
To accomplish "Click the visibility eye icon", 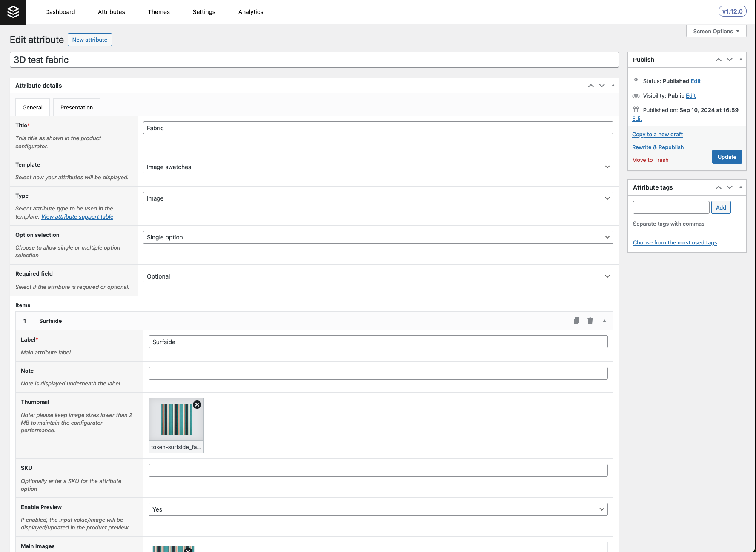I will coord(636,96).
